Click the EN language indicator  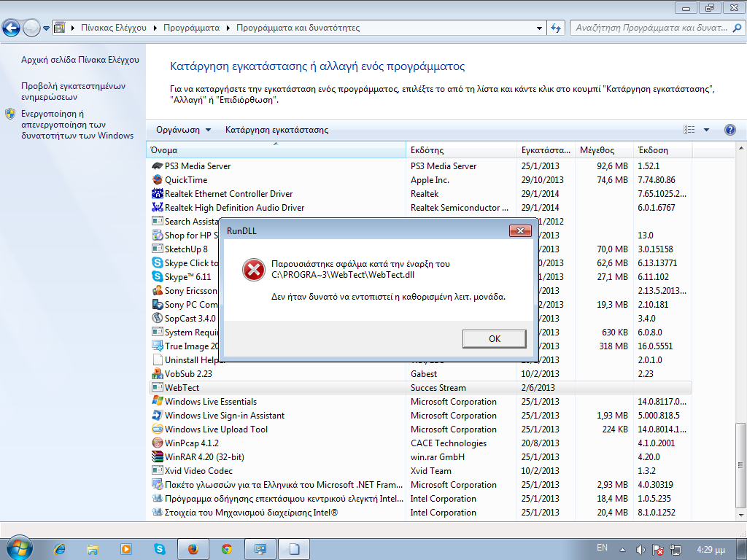[602, 548]
